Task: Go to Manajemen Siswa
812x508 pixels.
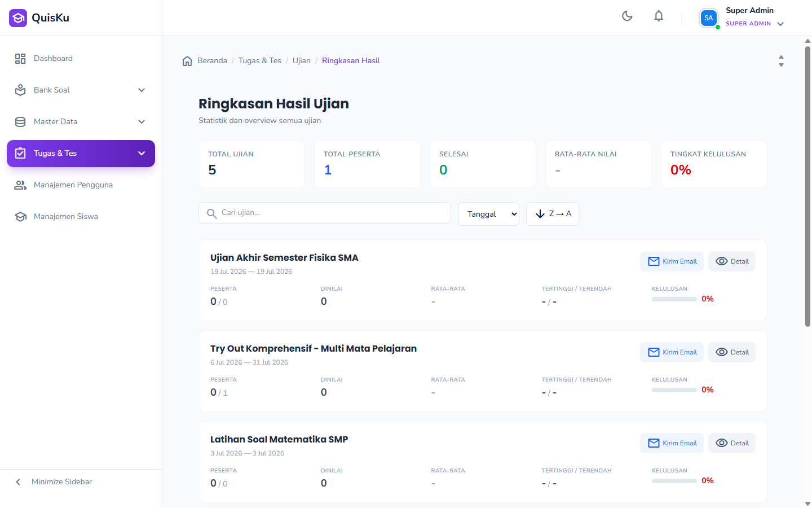Action: tap(81, 217)
